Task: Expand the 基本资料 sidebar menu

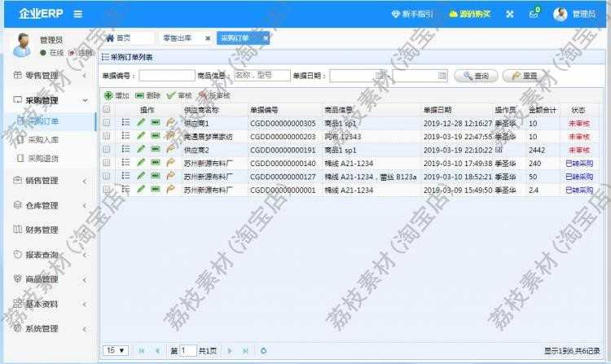Action: 51,304
